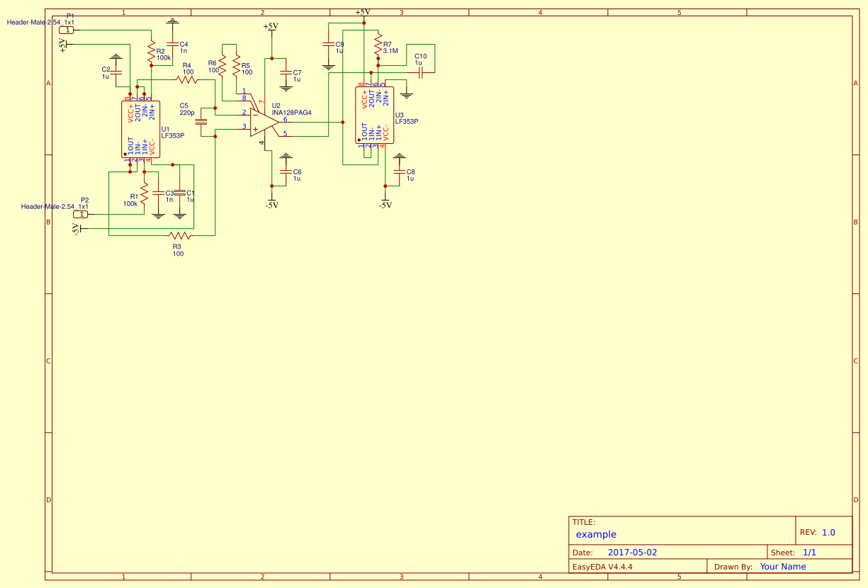Click the TITLE: label in title block
Screen dimensions: 868x588
point(584,522)
